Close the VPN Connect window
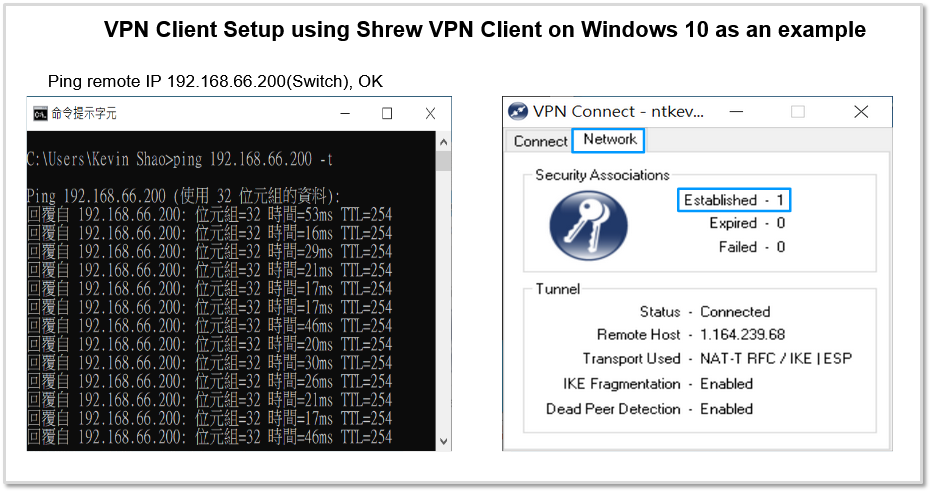The width and height of the screenshot is (932, 493). [x=861, y=112]
